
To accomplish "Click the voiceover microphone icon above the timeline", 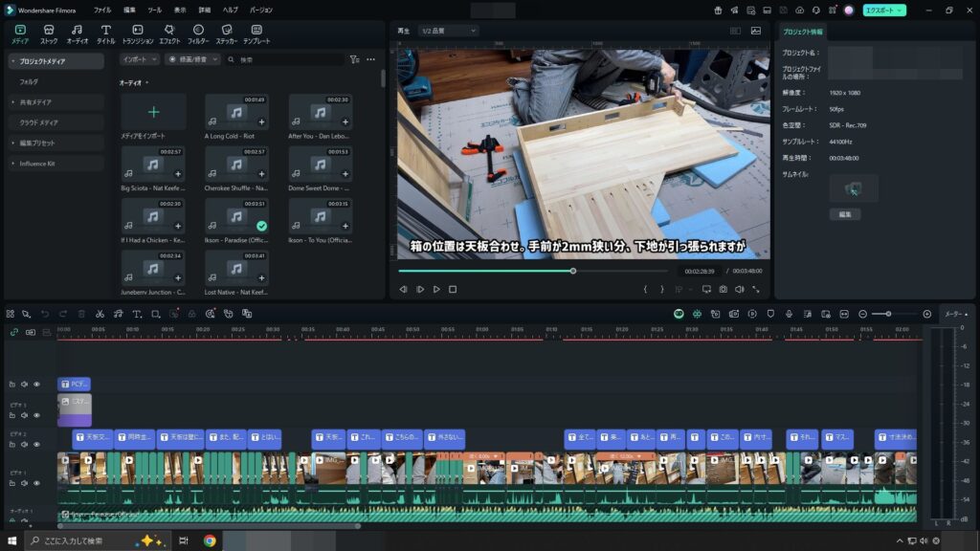I will tap(789, 314).
